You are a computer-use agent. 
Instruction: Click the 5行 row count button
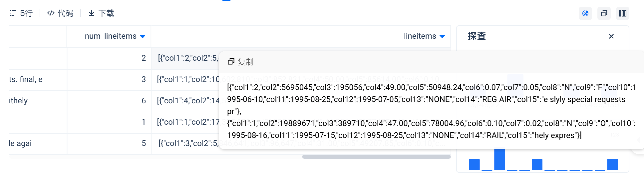[x=22, y=13]
